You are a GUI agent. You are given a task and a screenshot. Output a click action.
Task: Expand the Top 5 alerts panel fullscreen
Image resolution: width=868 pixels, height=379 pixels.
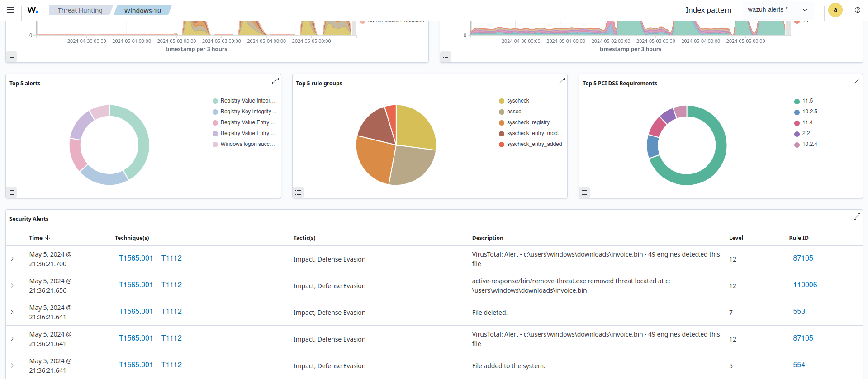coord(275,81)
